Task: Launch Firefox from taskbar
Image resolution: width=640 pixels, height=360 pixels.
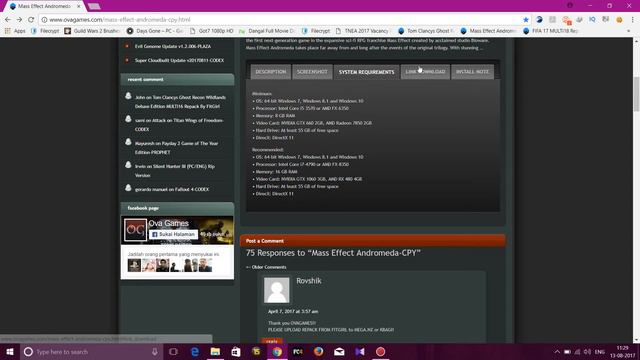Action: 318,351
